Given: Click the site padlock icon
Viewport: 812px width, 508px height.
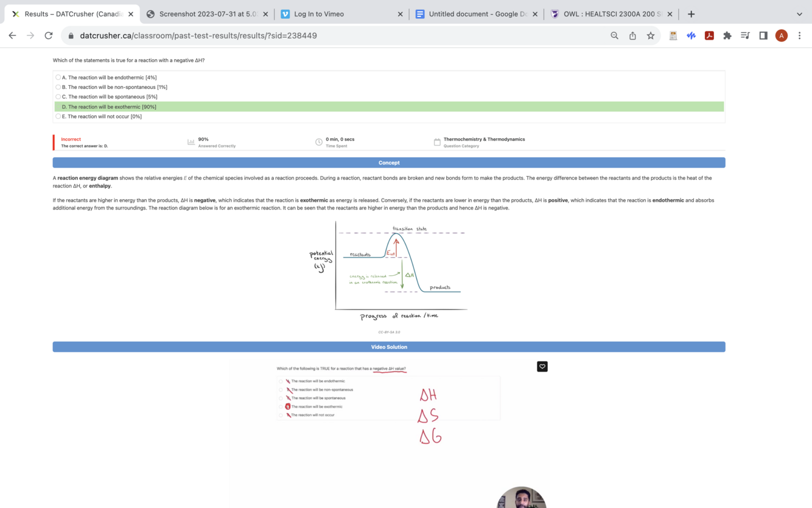Looking at the screenshot, I should pos(71,35).
